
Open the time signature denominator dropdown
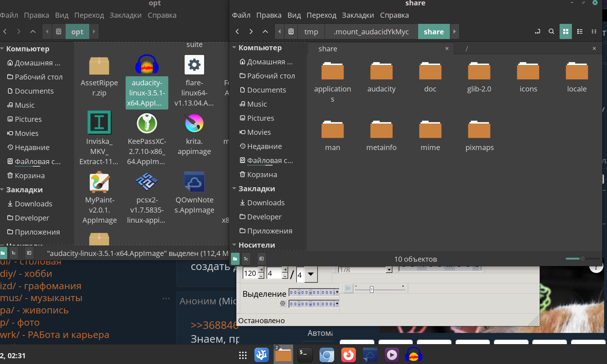pos(311,274)
